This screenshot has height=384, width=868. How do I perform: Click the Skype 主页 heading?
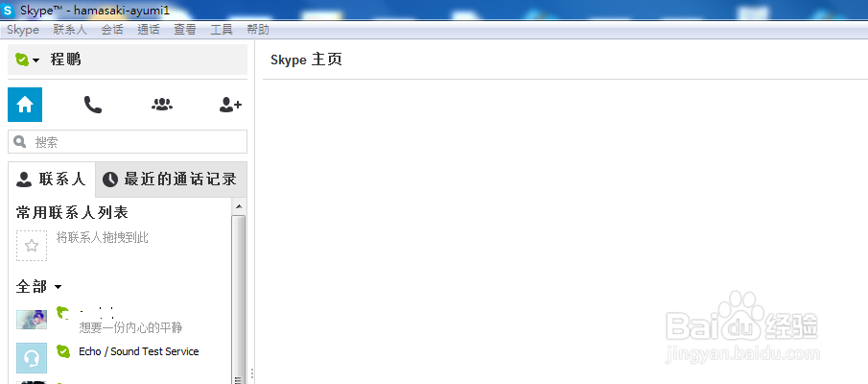pos(306,60)
